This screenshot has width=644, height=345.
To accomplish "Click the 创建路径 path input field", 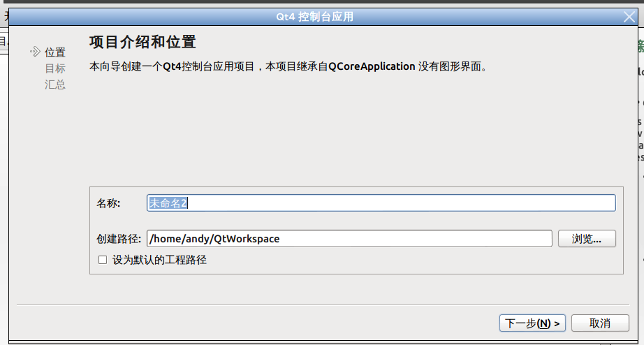I will [x=349, y=239].
